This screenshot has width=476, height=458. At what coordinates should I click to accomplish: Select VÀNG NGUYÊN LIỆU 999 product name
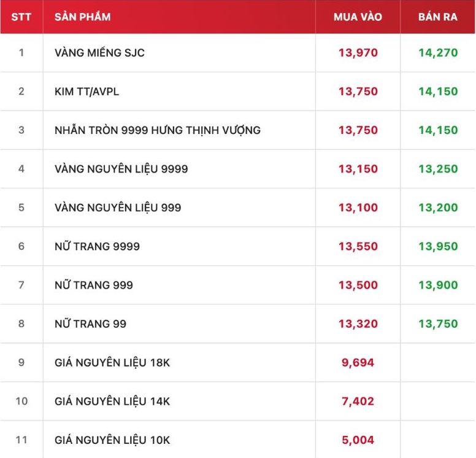coord(118,208)
